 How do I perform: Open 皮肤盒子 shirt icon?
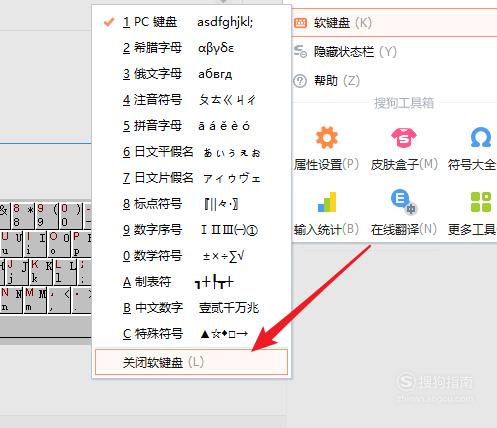404,137
